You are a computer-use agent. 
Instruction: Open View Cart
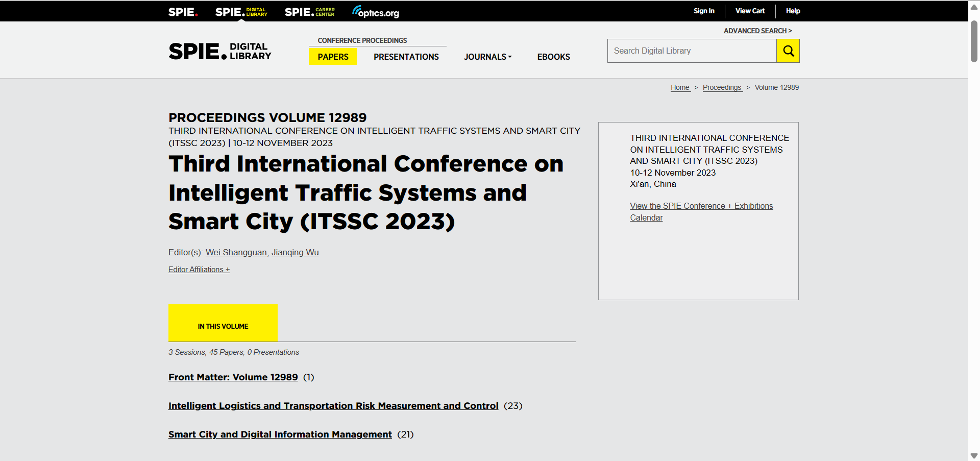point(750,11)
